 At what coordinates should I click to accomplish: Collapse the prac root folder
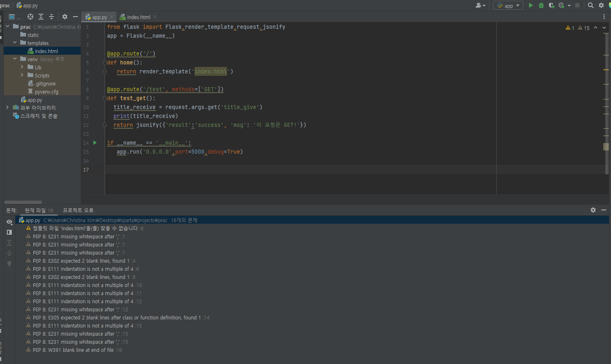coord(7,26)
